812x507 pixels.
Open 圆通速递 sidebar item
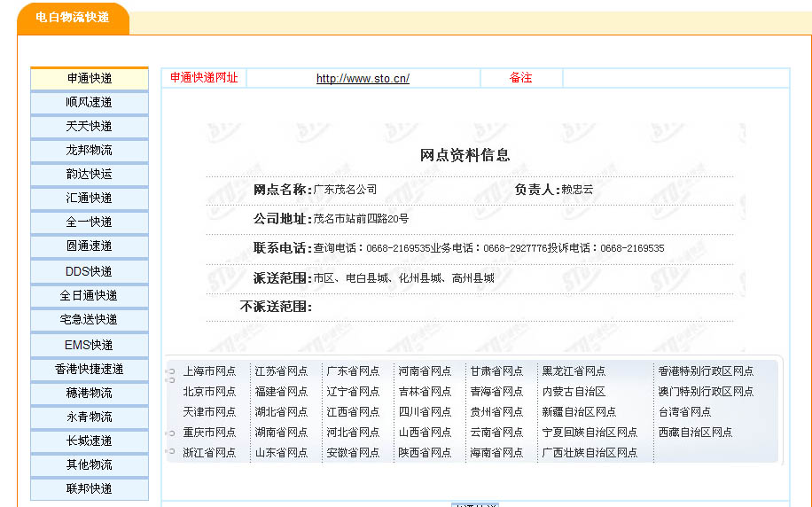point(89,246)
